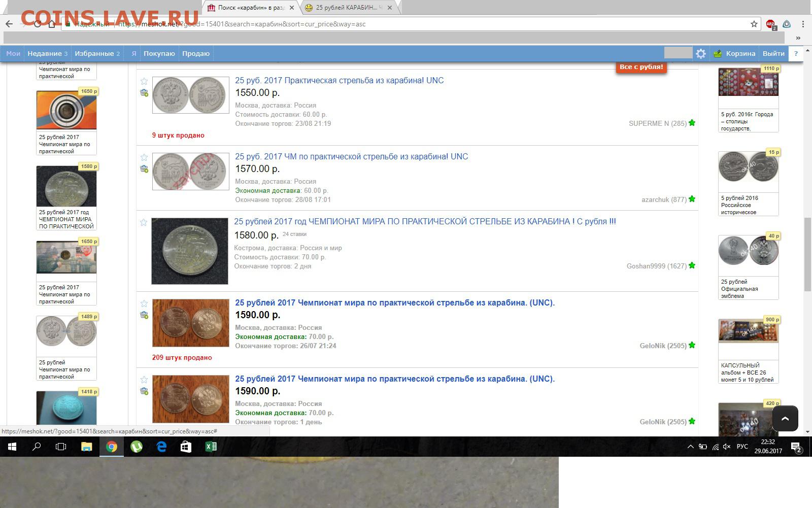
Task: Open the Продаю menu
Action: [196, 53]
